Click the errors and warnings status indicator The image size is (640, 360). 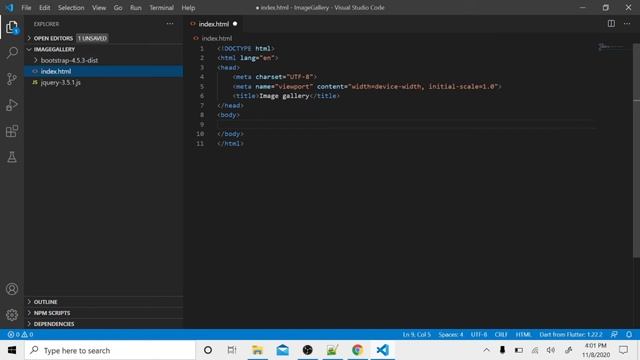click(20, 334)
